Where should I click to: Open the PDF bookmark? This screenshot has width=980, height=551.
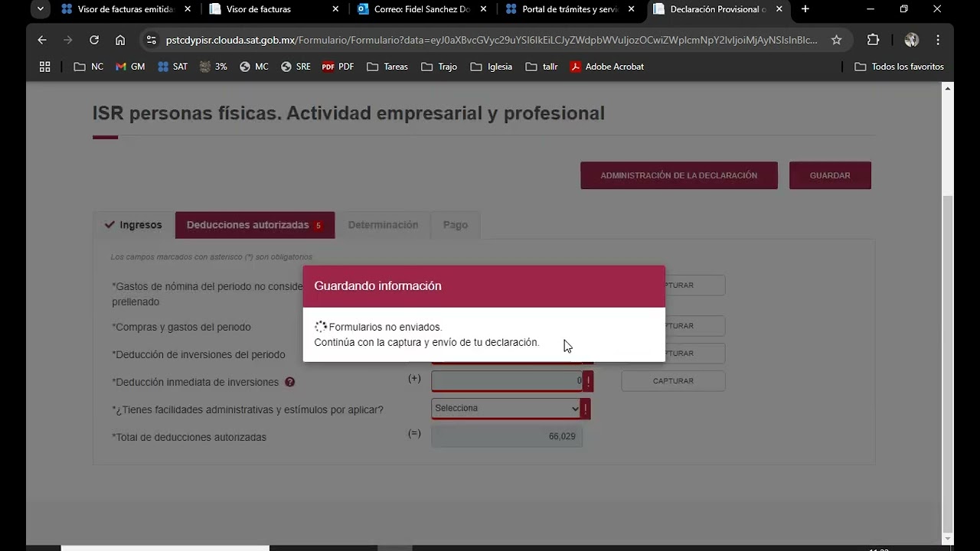coord(338,67)
